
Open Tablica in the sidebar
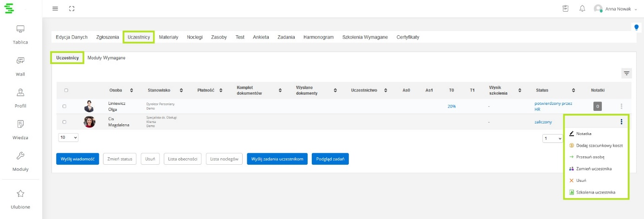pyautogui.click(x=20, y=35)
